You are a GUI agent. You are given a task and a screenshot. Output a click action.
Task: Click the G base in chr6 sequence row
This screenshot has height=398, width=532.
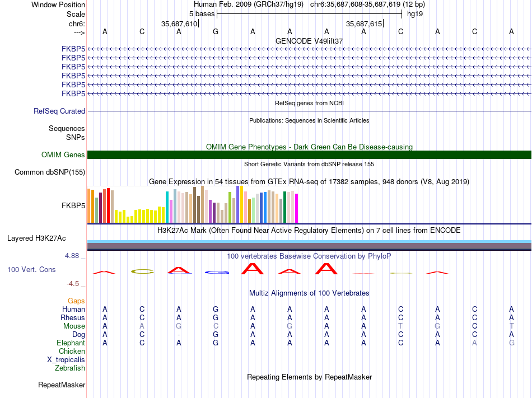click(216, 31)
